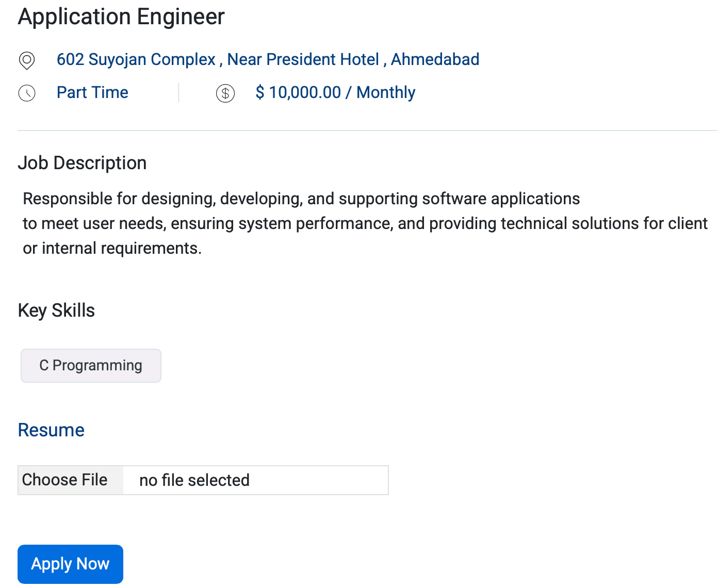
Task: Click the Job Description heading
Action: tap(82, 163)
